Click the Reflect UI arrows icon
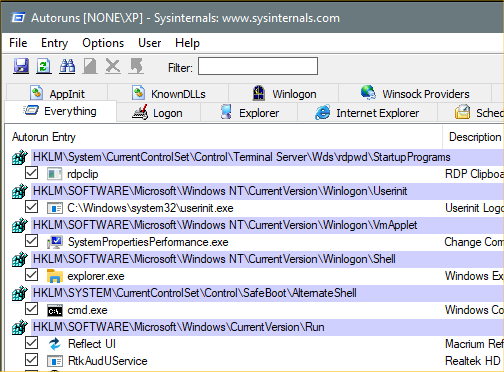Viewport: 504px width, 372px height. click(55, 344)
